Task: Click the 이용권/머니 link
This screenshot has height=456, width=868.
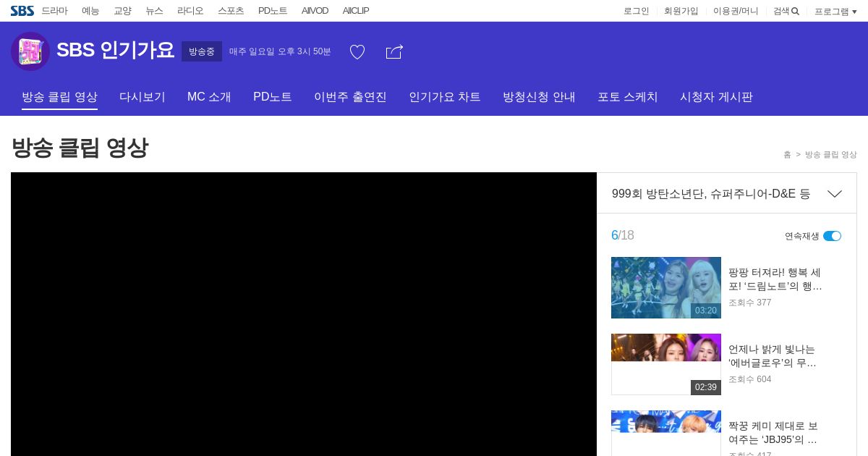Action: [736, 11]
